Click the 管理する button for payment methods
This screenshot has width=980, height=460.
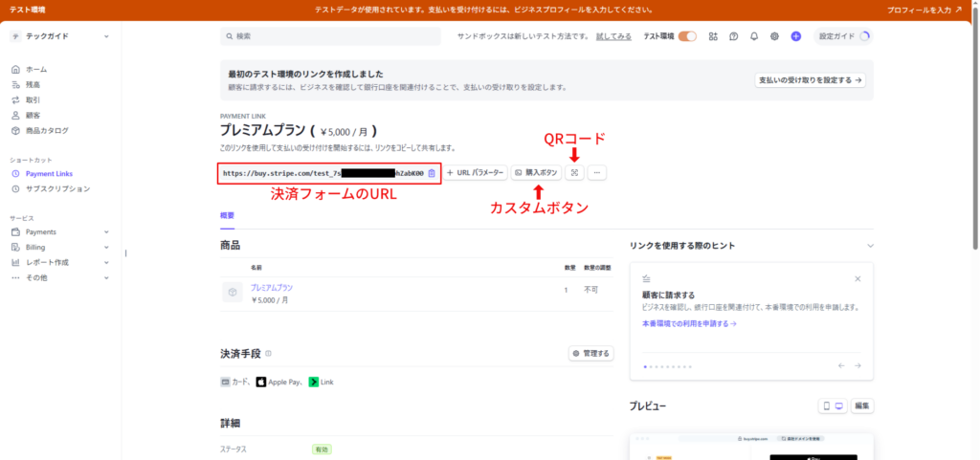590,353
